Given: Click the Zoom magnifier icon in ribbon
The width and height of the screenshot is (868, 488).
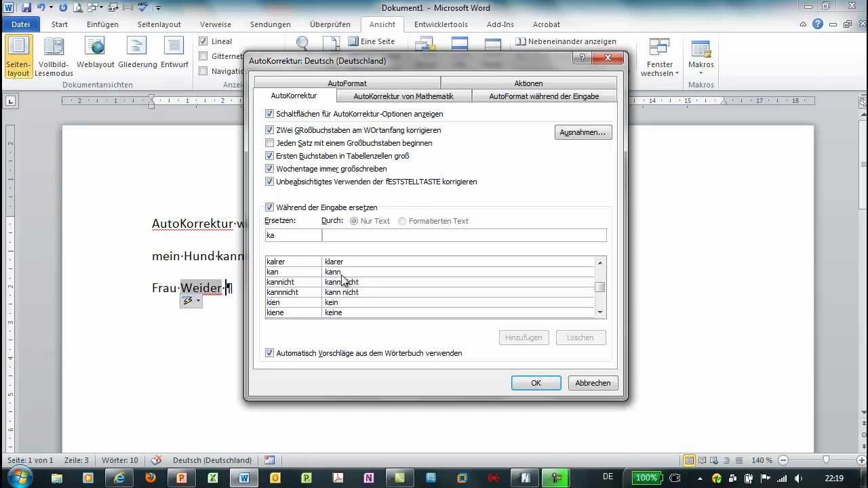Looking at the screenshot, I should [302, 44].
